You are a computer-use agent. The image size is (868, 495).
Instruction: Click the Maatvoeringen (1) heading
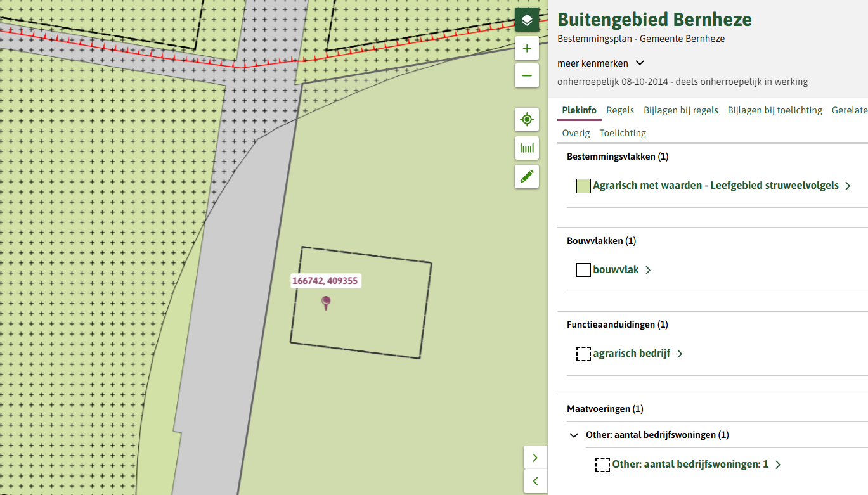pyautogui.click(x=605, y=409)
